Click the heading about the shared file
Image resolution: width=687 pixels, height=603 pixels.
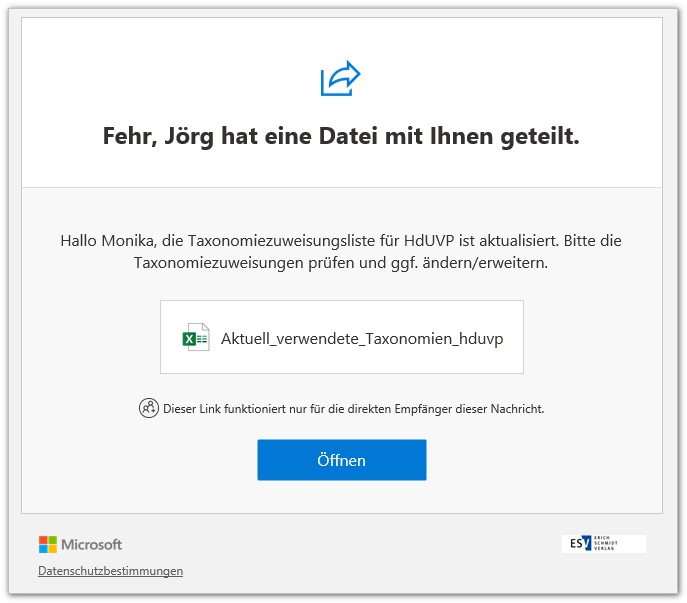[341, 137]
